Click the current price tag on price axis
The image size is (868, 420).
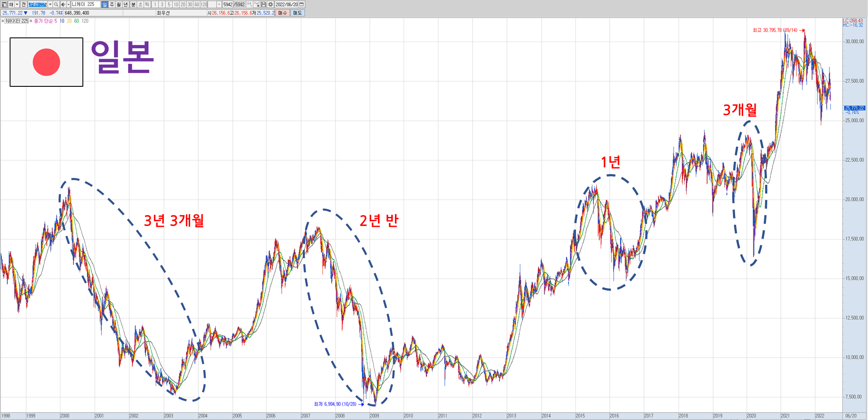point(855,108)
